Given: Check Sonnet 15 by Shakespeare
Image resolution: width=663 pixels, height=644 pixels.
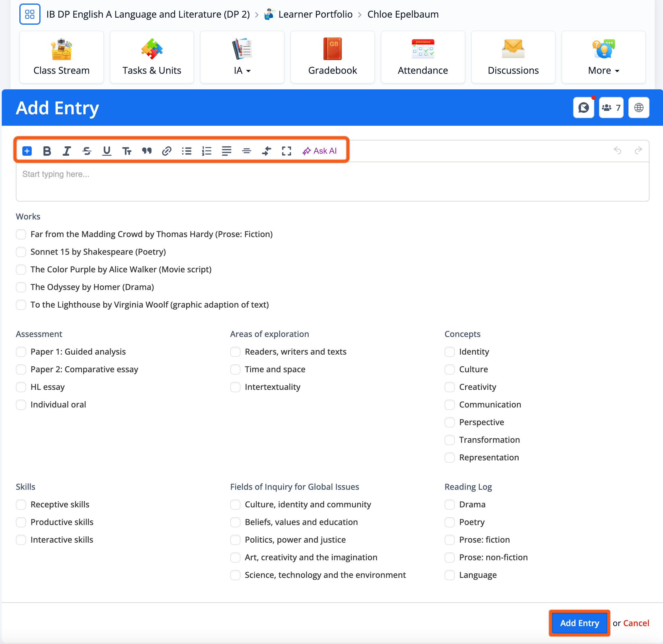Looking at the screenshot, I should tap(21, 252).
